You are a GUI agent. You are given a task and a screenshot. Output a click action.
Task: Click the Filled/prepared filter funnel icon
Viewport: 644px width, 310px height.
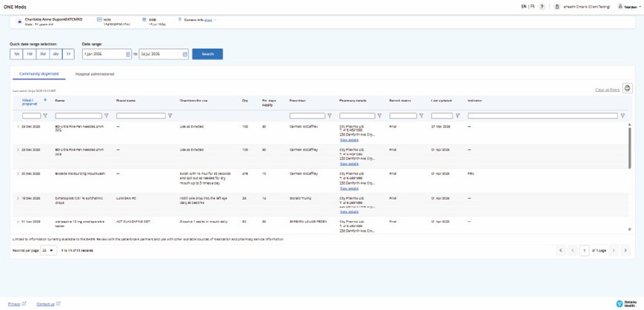(46, 116)
